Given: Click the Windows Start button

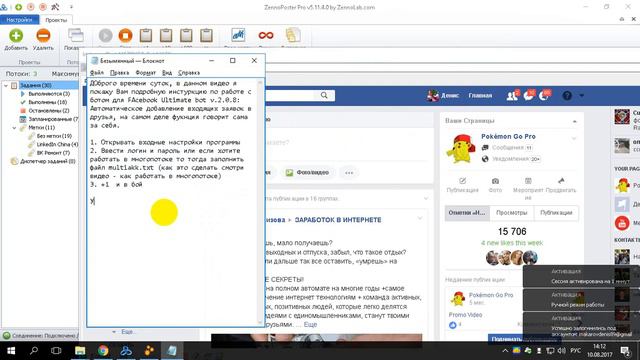Looking at the screenshot, I should click(x=11, y=351).
